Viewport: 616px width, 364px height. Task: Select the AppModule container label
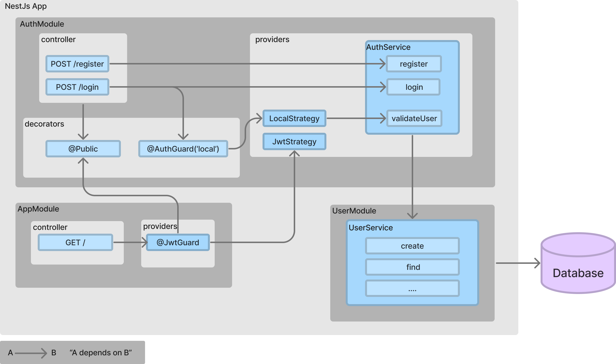click(38, 209)
